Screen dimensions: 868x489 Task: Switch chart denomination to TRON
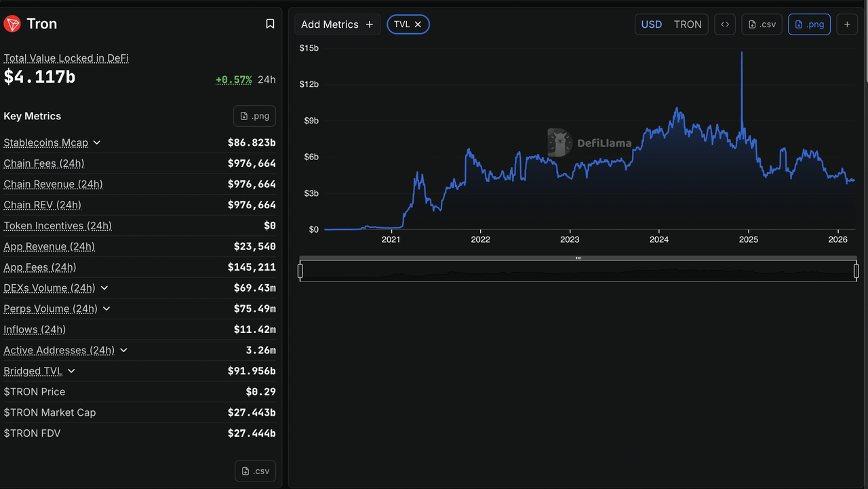tap(688, 24)
